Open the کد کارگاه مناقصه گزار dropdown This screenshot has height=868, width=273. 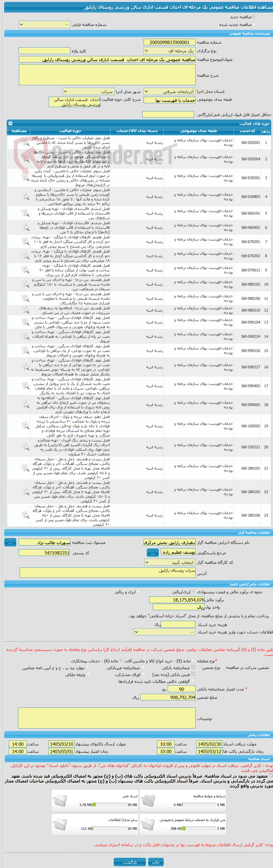pos(169,562)
